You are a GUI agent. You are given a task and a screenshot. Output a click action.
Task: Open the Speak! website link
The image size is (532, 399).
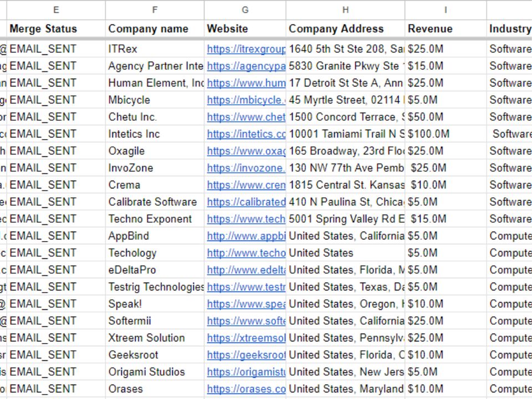(246, 304)
